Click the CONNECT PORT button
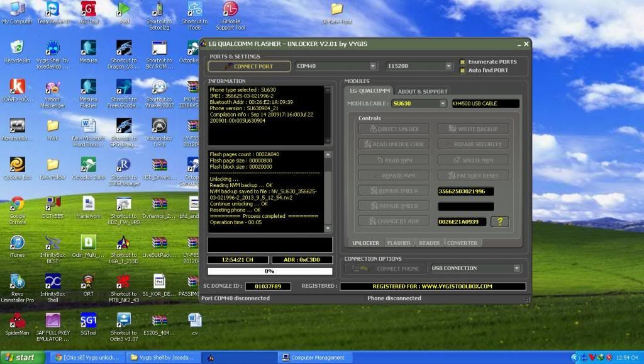Screen dimensions: 644x364 249,66
